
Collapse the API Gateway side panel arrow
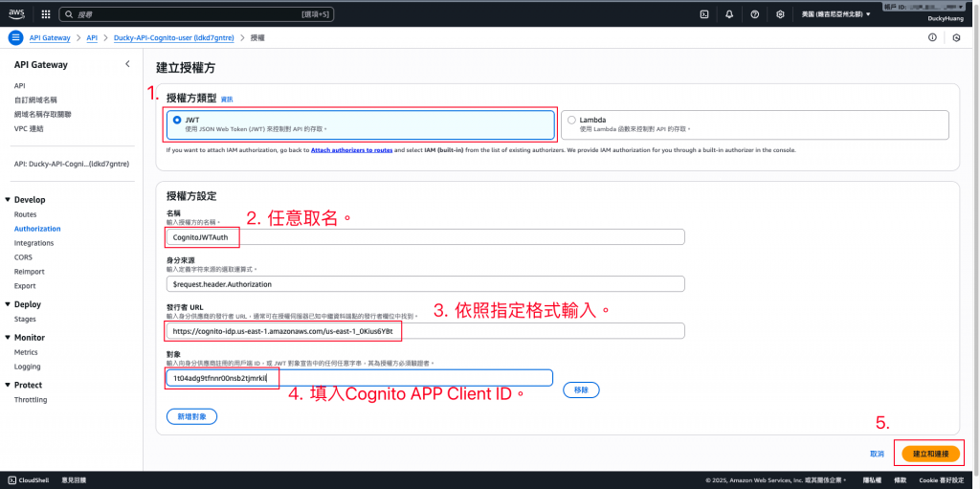(x=127, y=64)
